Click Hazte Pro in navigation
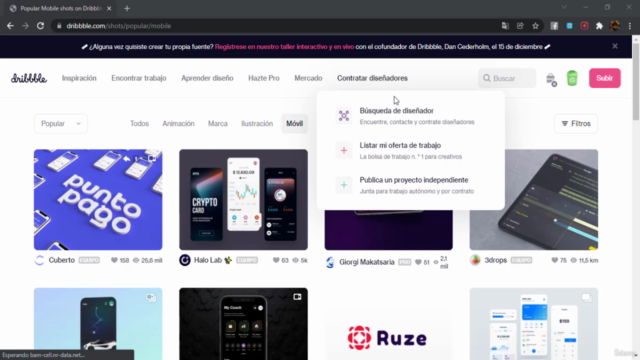Screen dimensions: 640x360 click(x=264, y=78)
